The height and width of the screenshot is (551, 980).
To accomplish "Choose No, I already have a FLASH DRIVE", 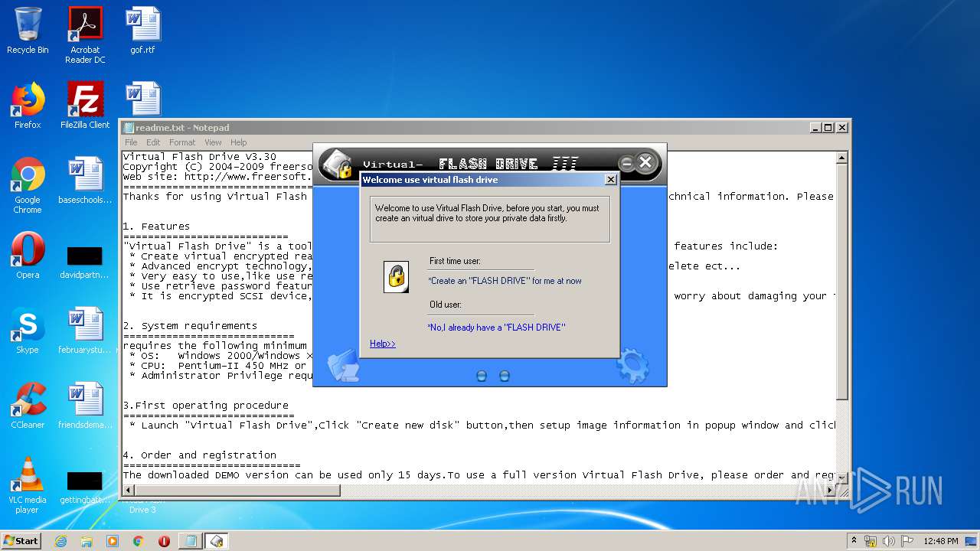I will coord(496,328).
